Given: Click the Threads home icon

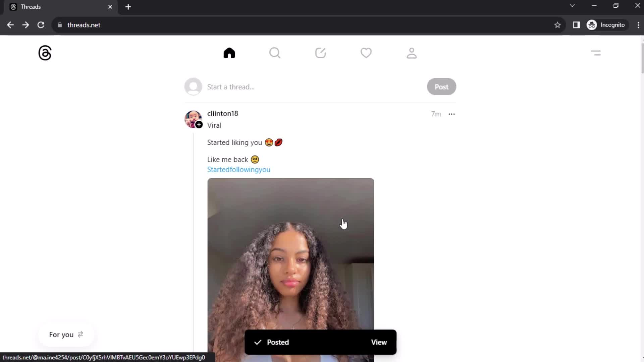Looking at the screenshot, I should point(229,53).
